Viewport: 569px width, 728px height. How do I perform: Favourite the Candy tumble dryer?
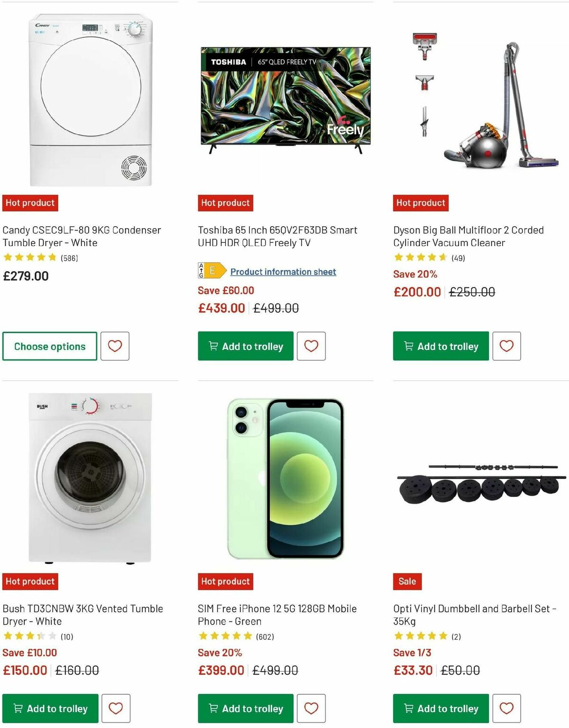click(x=115, y=346)
